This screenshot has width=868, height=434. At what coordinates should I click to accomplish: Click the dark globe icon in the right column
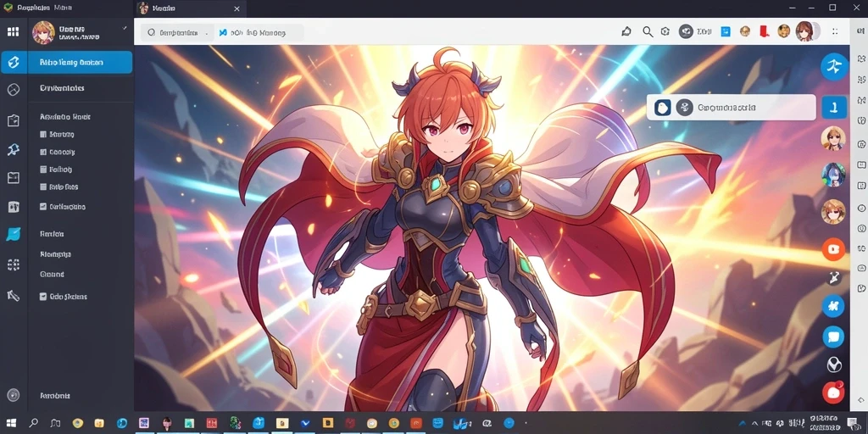pyautogui.click(x=834, y=364)
